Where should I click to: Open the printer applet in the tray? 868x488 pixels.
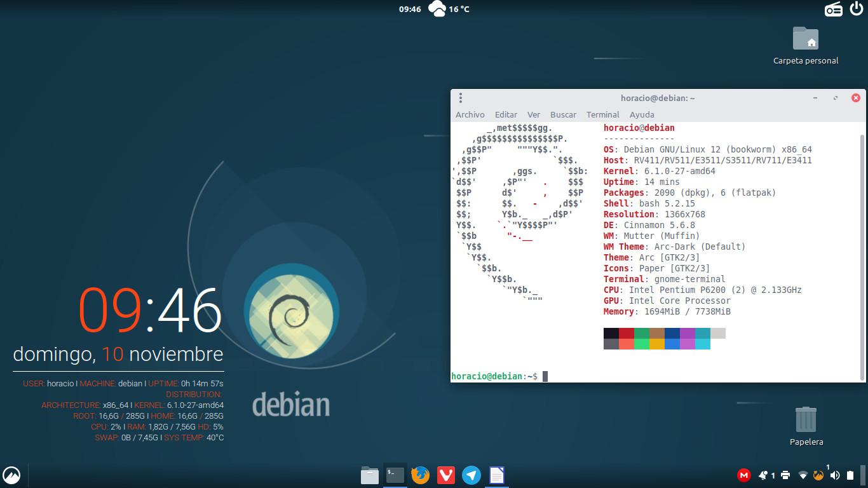785,475
